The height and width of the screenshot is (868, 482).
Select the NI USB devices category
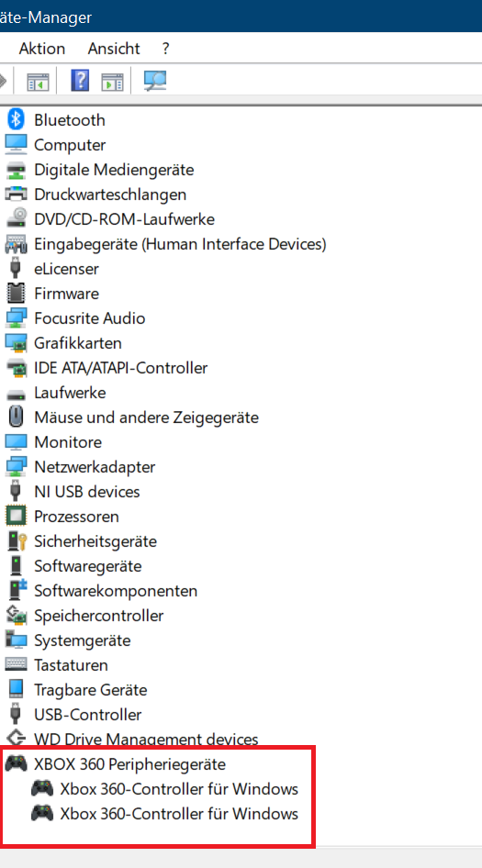pyautogui.click(x=87, y=492)
